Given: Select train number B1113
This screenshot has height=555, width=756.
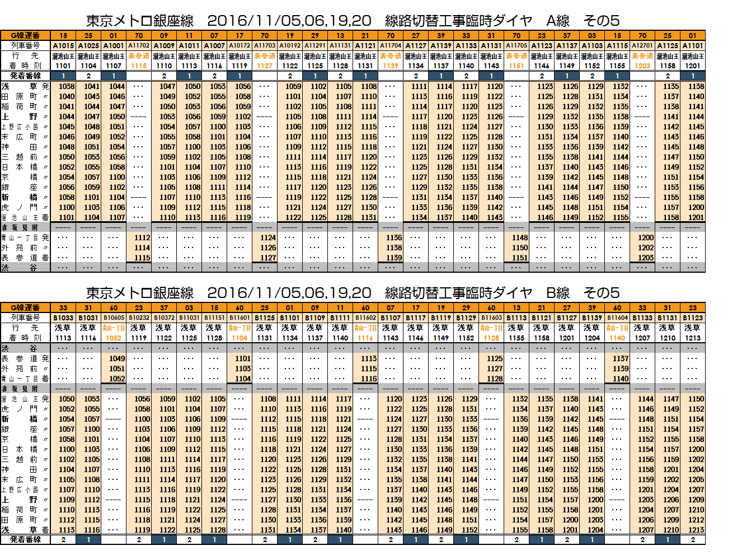Looking at the screenshot, I should tap(516, 318).
